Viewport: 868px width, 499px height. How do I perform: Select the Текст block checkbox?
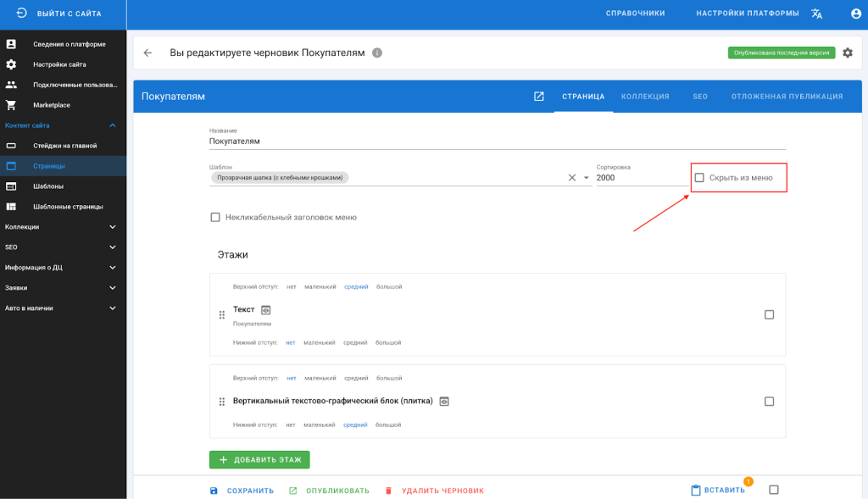click(769, 315)
